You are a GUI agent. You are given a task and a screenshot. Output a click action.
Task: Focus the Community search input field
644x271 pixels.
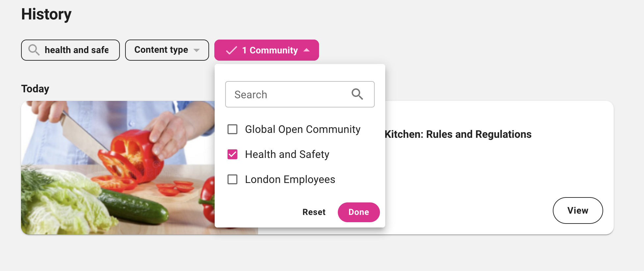click(290, 95)
